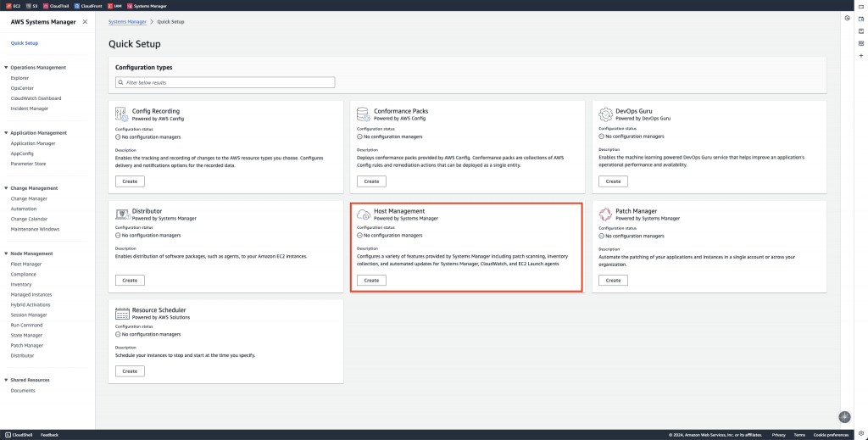Create a Host Management configuration
Image resolution: width=868 pixels, height=440 pixels.
(x=371, y=281)
